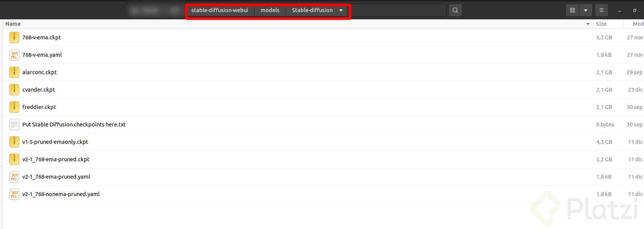The image size is (644, 229).
Task: Switch to grid view using the toolbar icon
Action: (x=572, y=10)
